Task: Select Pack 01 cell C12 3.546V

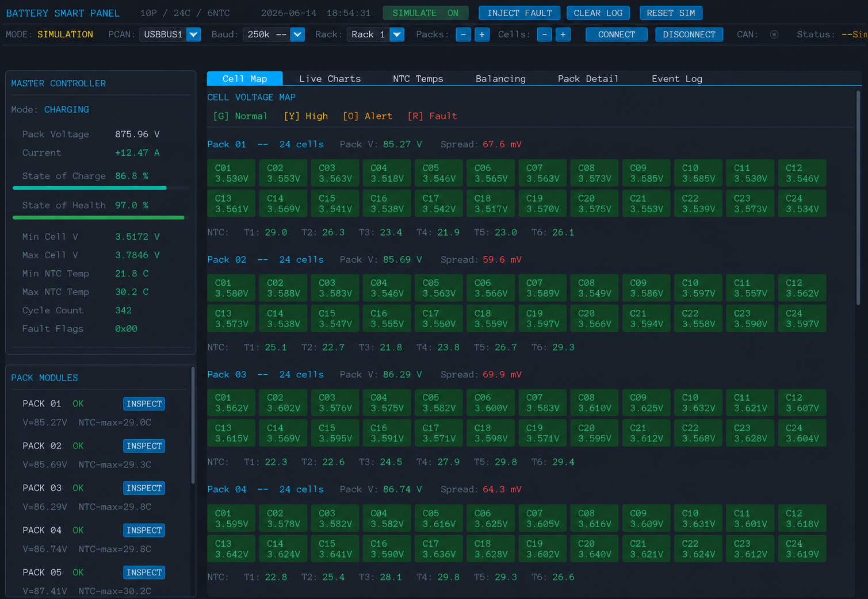Action: (x=802, y=173)
